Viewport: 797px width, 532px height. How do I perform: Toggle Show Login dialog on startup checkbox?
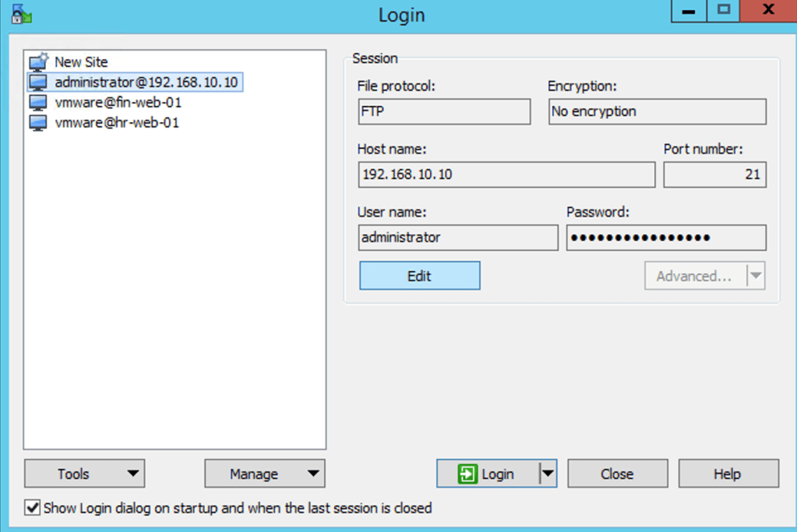point(33,508)
